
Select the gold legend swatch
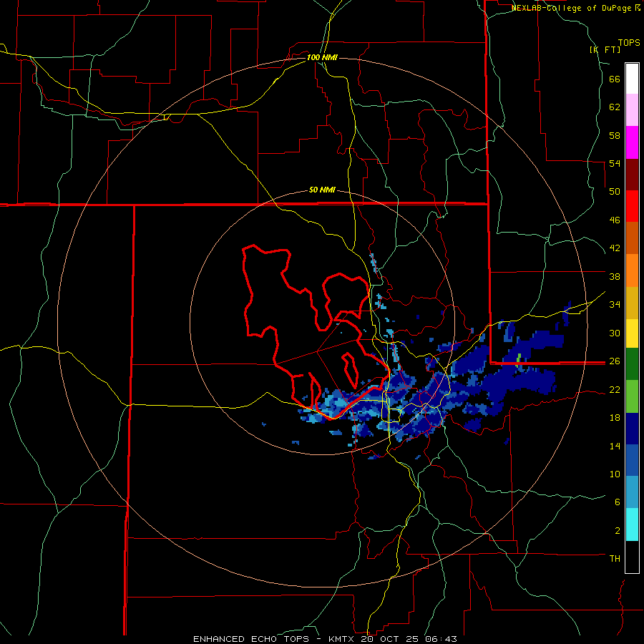[x=632, y=303]
